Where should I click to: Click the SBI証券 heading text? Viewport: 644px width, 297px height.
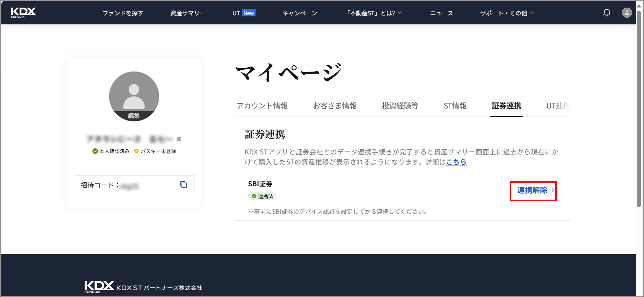[x=260, y=184]
